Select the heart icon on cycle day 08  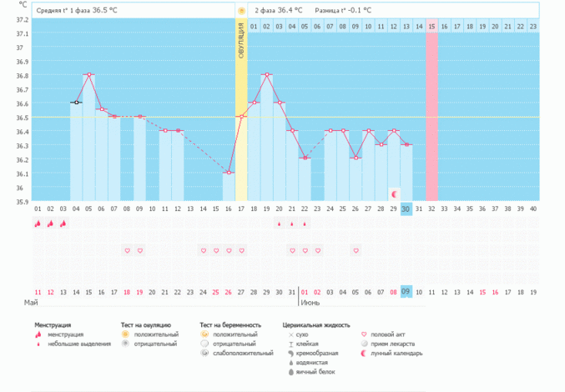pyautogui.click(x=127, y=250)
